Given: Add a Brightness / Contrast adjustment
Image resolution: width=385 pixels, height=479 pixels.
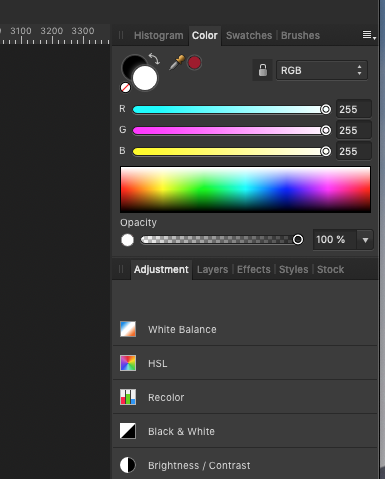Looking at the screenshot, I should [245, 464].
